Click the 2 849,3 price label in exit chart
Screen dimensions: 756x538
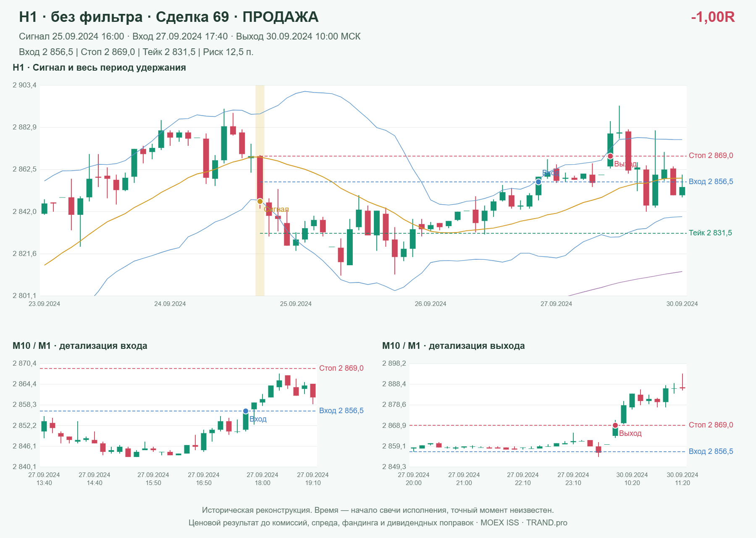(394, 467)
